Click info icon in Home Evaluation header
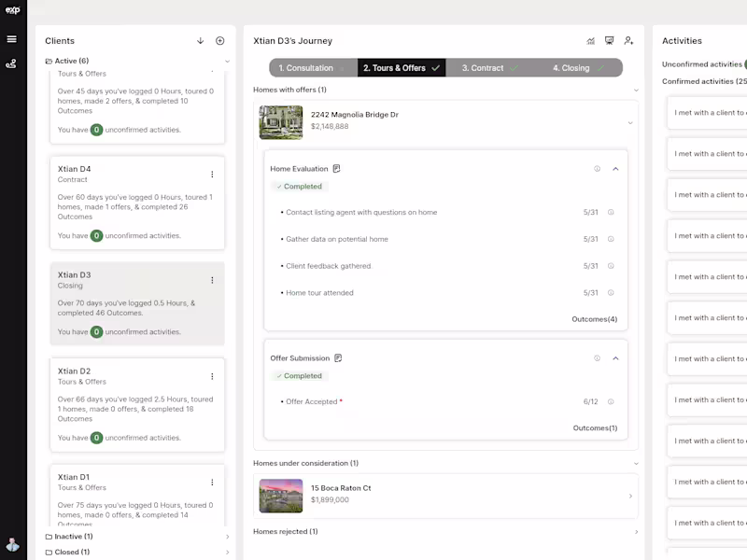The width and height of the screenshot is (747, 560). tap(597, 169)
